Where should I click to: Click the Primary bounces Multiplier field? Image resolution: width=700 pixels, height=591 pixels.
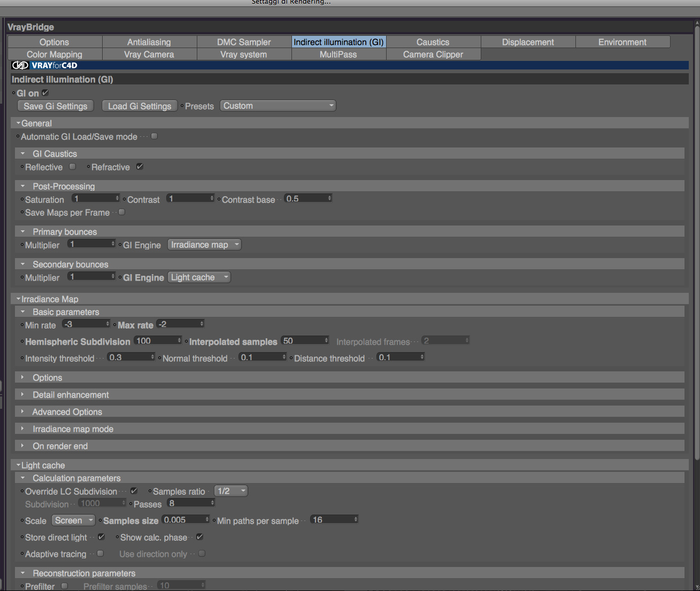pyautogui.click(x=91, y=244)
